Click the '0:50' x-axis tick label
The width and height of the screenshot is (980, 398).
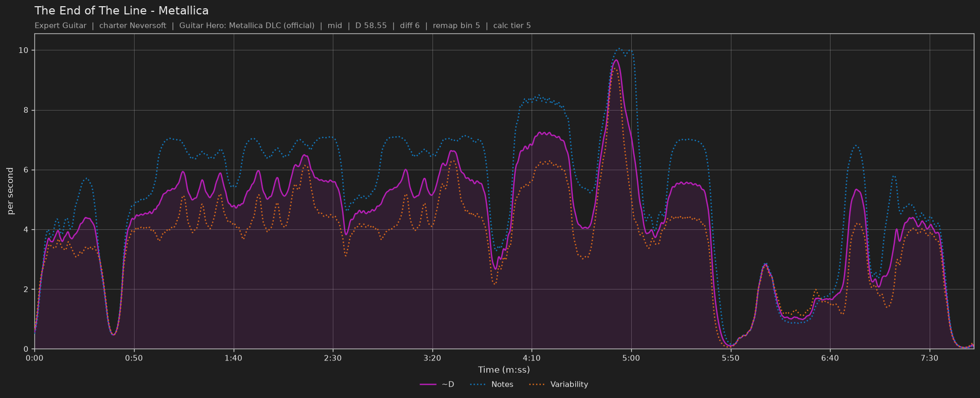click(134, 358)
